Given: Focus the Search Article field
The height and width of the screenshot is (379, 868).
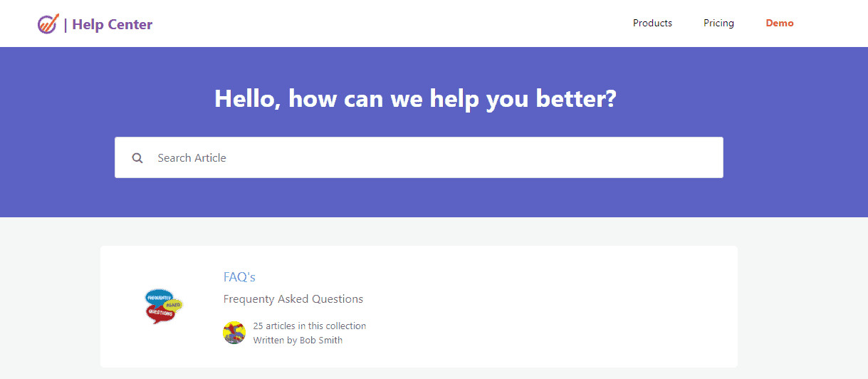Looking at the screenshot, I should (427, 158).
